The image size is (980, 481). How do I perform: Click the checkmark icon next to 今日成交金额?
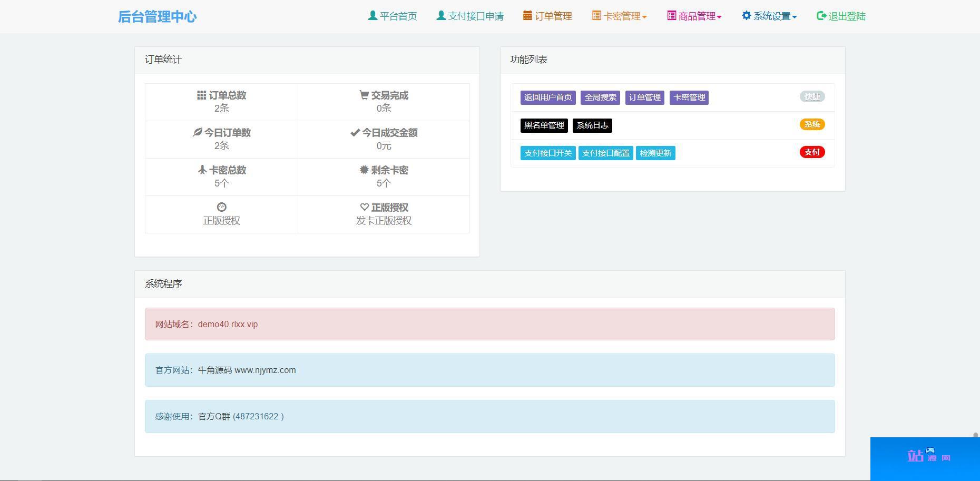click(355, 133)
